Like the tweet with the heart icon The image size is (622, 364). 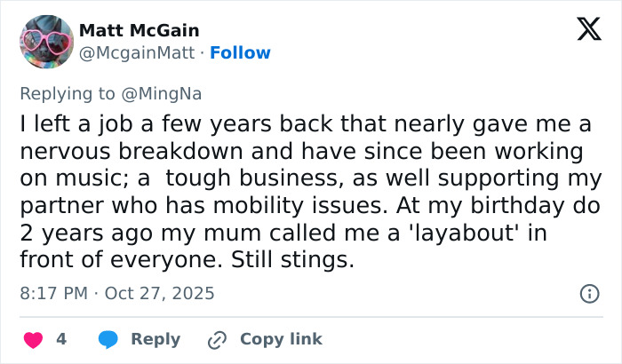click(32, 339)
